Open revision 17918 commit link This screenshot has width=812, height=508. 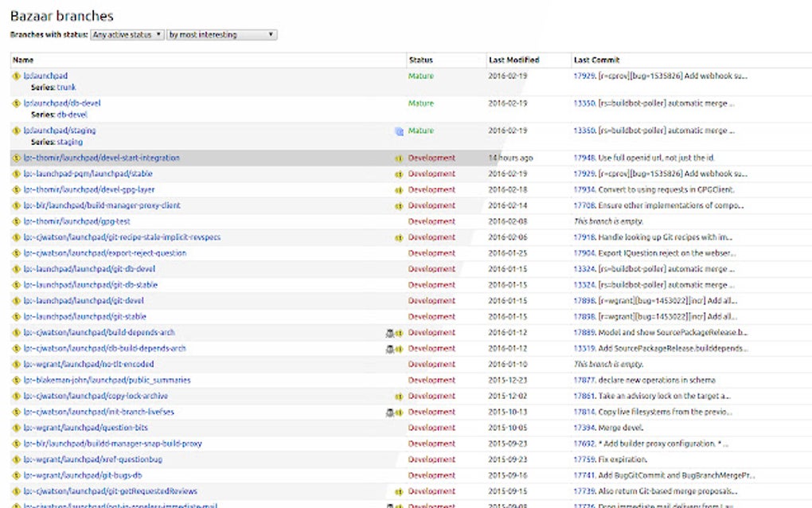coord(584,238)
